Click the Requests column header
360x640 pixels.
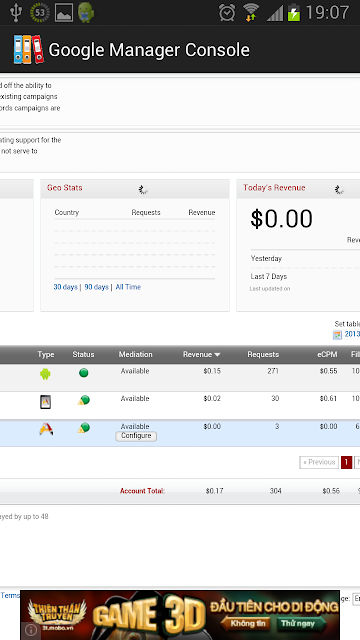pyautogui.click(x=263, y=354)
